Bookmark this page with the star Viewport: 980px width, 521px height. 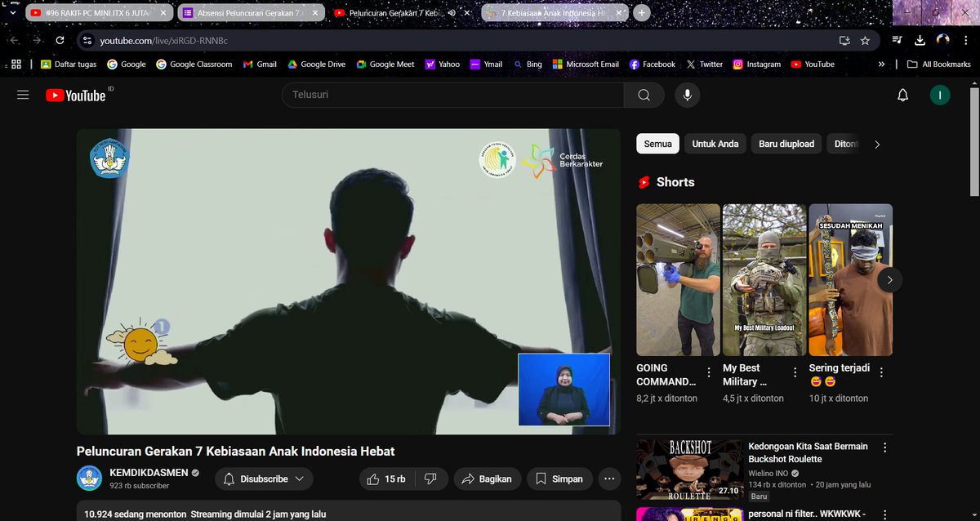[x=865, y=40]
